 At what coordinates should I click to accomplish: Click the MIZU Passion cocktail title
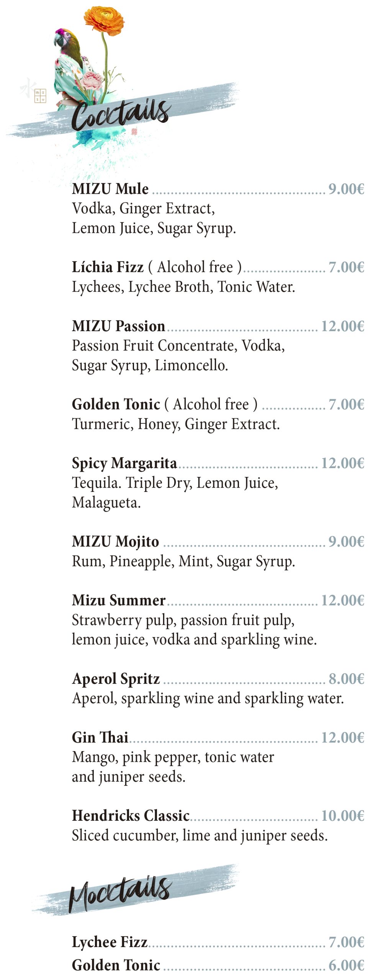(x=119, y=326)
